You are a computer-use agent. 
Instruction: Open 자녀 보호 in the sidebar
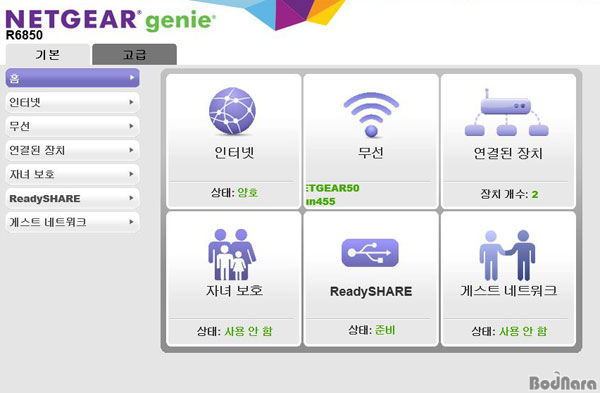click(x=72, y=174)
